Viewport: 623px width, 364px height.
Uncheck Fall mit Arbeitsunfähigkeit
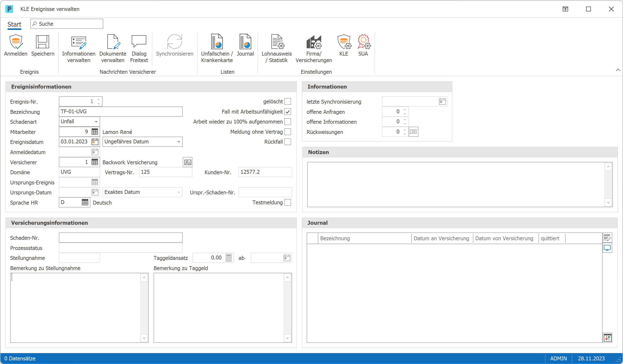287,112
